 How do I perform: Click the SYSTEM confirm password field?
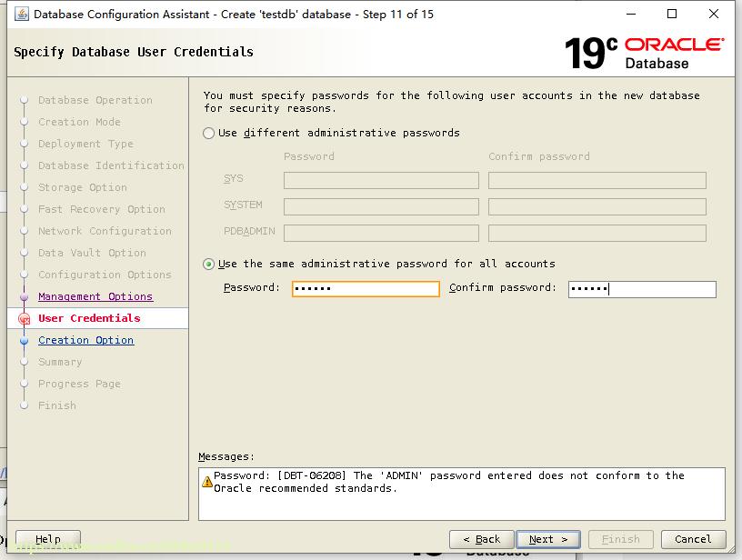[597, 206]
